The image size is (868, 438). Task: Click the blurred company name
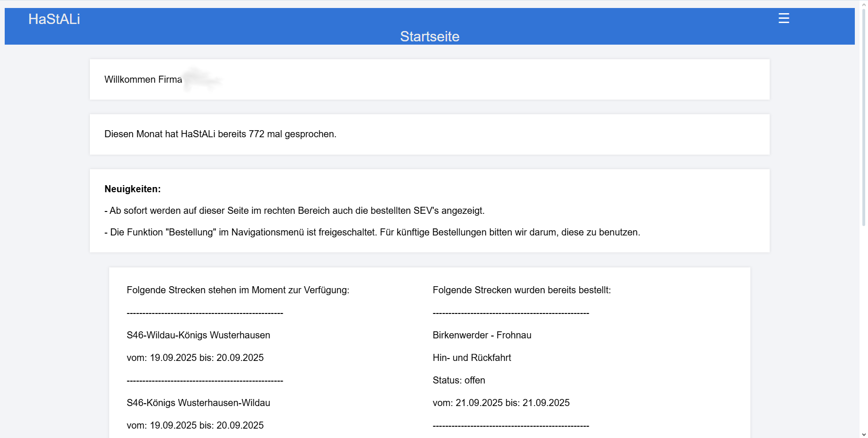(202, 79)
